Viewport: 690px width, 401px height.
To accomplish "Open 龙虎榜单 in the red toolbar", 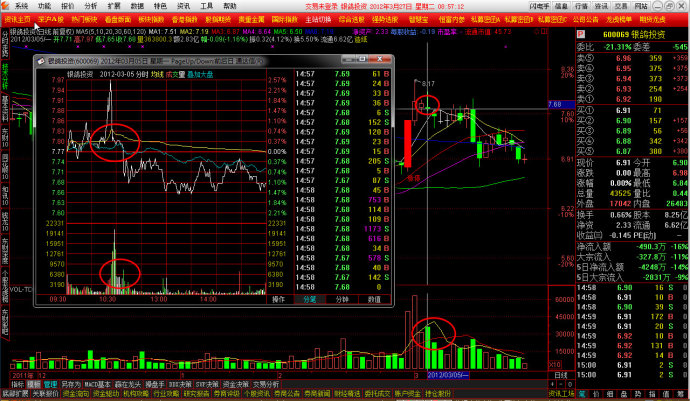I will 619,19.
